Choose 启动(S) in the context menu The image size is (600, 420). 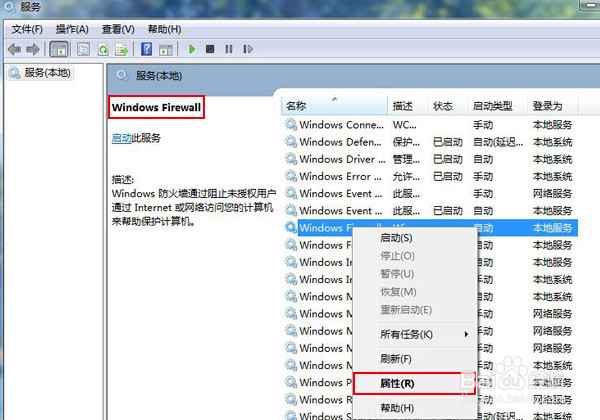[x=396, y=238]
